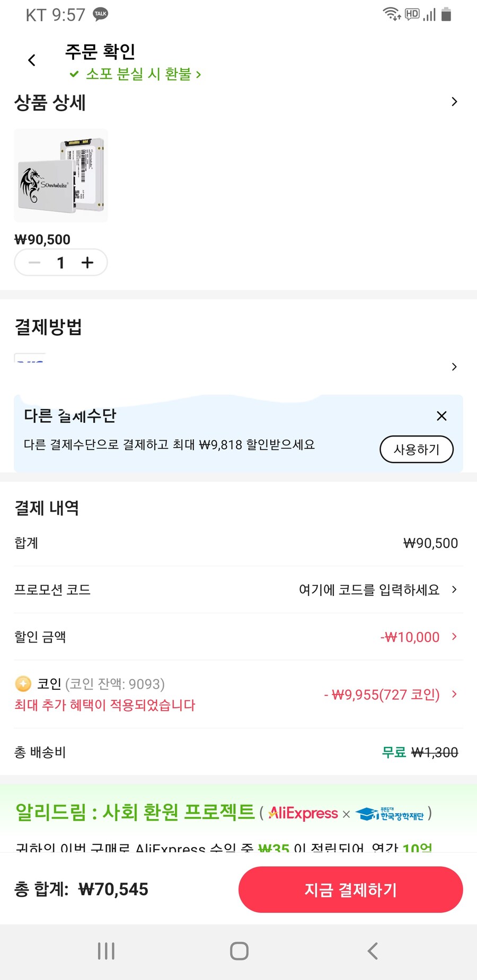Tap the Android home button
The width and height of the screenshot is (477, 980).
(x=239, y=951)
